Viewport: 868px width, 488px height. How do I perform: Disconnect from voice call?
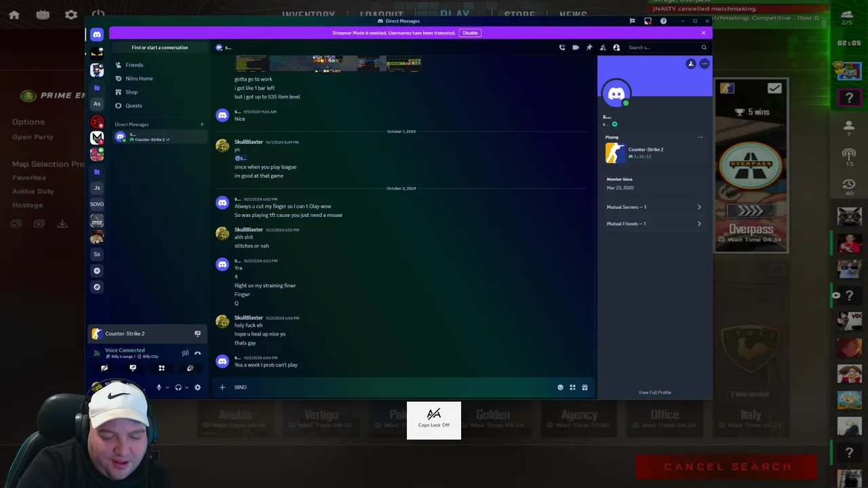(x=197, y=353)
